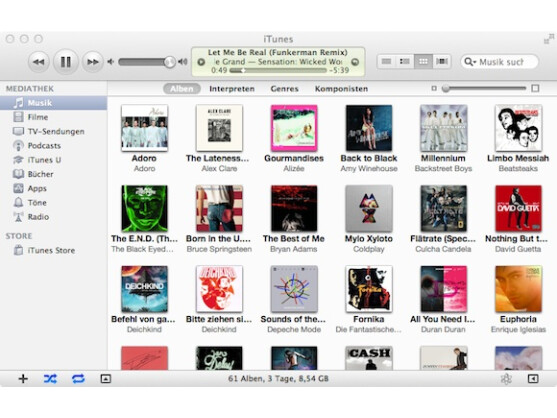Click the '61 Alben, 3 Tage, 8,54 GB' status text
The image size is (557, 418).
[278, 379]
